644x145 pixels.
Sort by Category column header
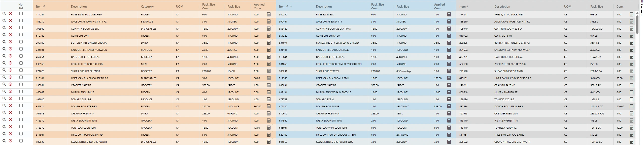coord(147,7)
